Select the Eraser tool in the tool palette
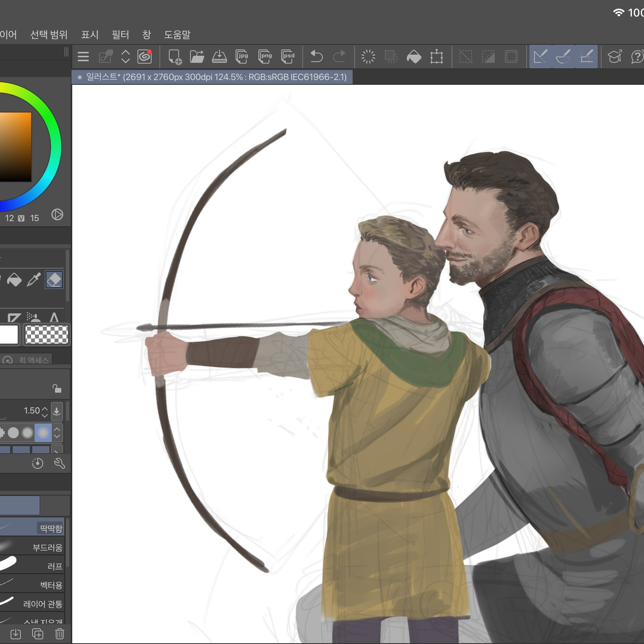This screenshot has height=644, width=644. coord(54,280)
